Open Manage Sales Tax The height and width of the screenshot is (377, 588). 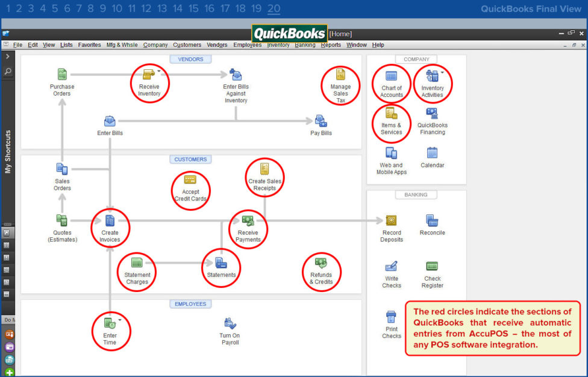(340, 75)
